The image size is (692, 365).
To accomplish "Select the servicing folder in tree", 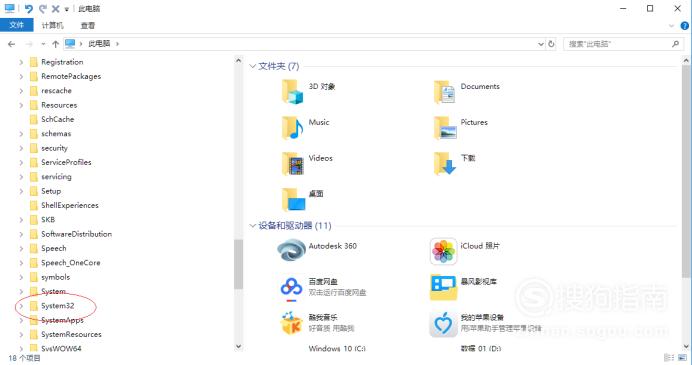I will point(56,177).
